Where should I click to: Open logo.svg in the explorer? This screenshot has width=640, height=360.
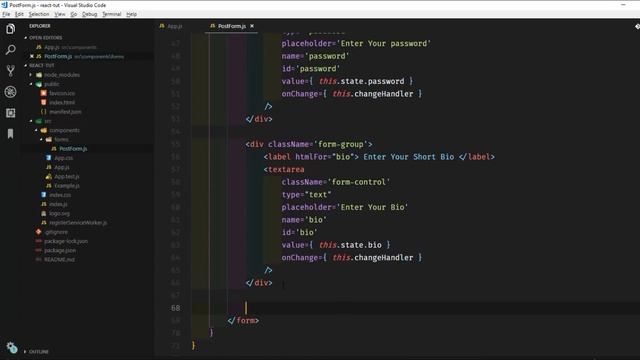pyautogui.click(x=59, y=213)
